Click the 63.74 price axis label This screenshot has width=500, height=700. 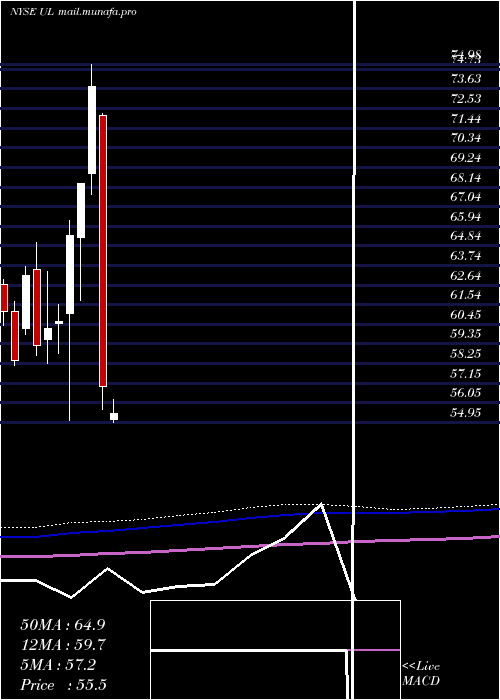pyautogui.click(x=466, y=256)
